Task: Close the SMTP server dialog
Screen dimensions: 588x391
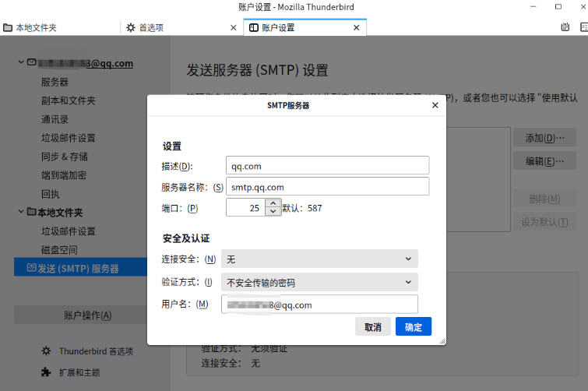Action: [435, 105]
